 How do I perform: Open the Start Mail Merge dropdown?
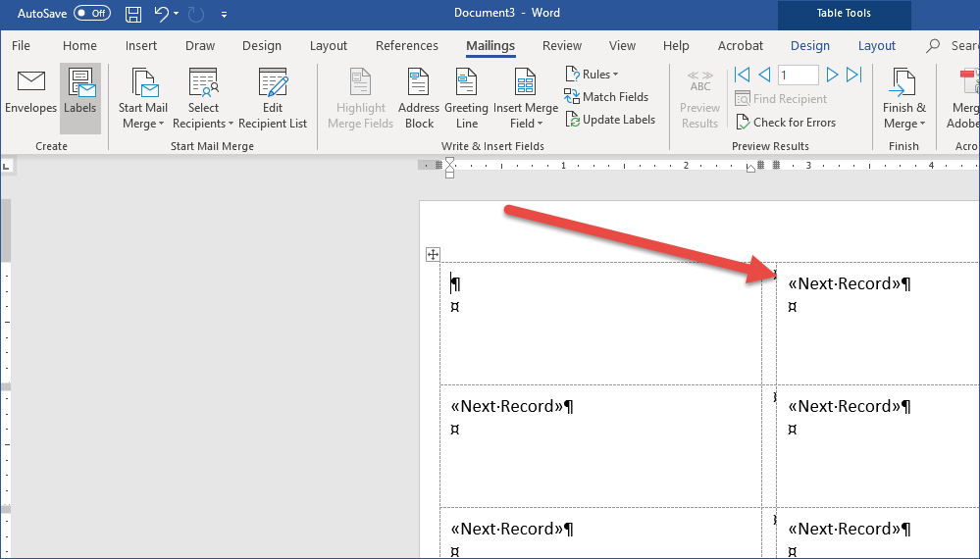coord(143,99)
